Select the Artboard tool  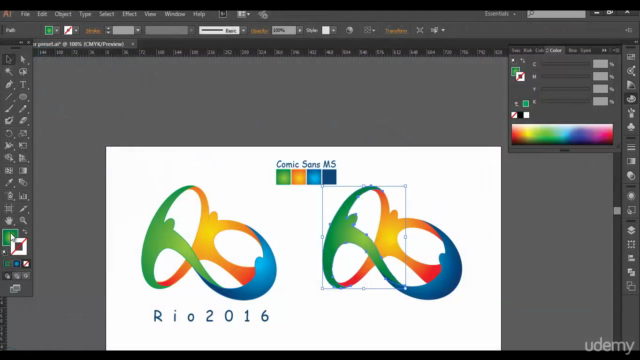click(x=9, y=209)
